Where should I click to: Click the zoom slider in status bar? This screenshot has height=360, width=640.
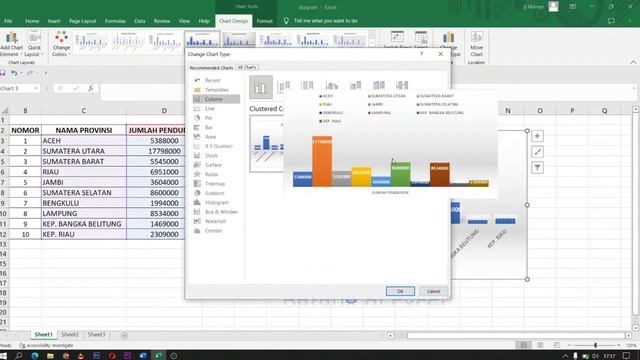[596, 345]
